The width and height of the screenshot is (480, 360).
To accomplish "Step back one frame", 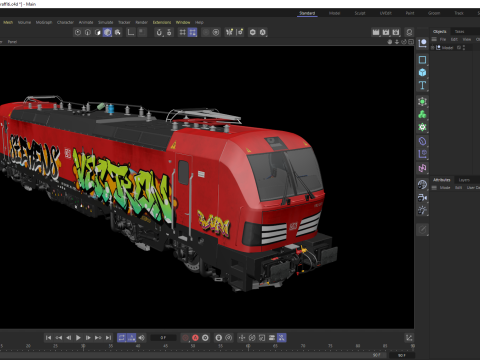I will [x=68, y=338].
